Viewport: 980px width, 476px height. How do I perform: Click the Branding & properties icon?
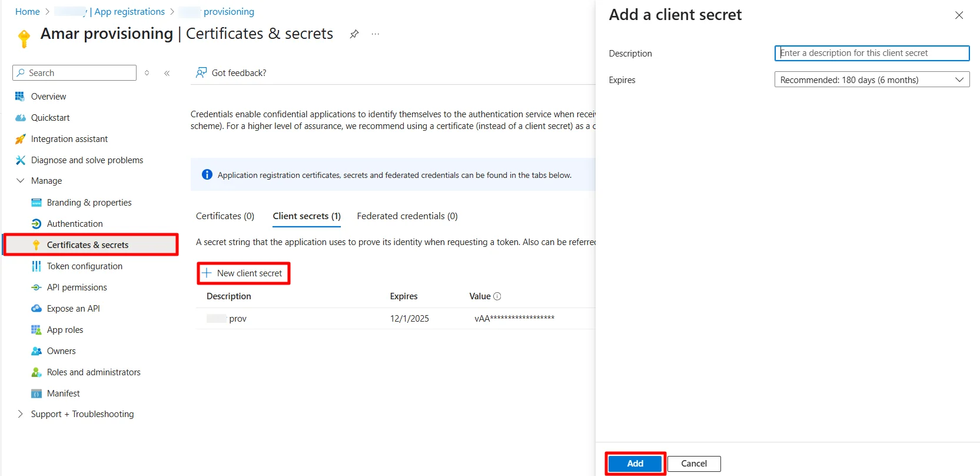[36, 202]
